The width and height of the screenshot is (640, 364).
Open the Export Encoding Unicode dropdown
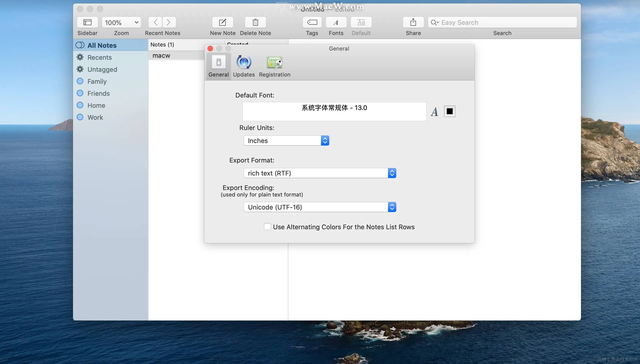[x=320, y=207]
